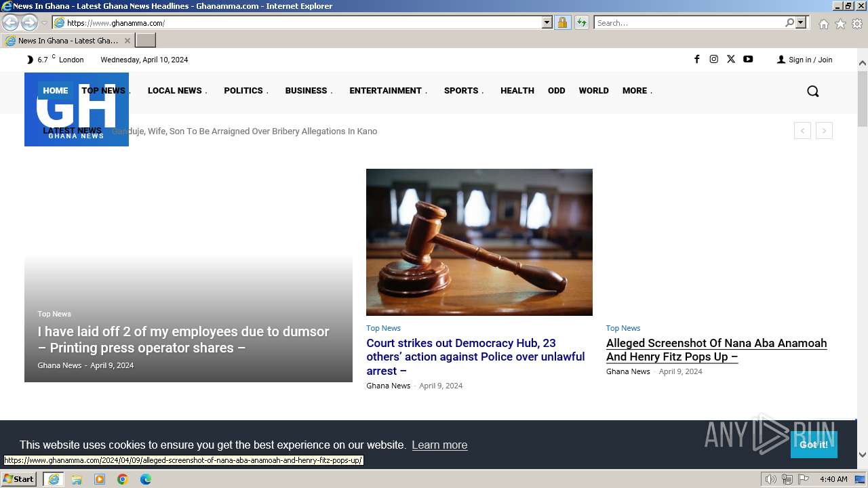Accept cookies with Got it! button
The width and height of the screenshot is (868, 488).
tap(814, 445)
